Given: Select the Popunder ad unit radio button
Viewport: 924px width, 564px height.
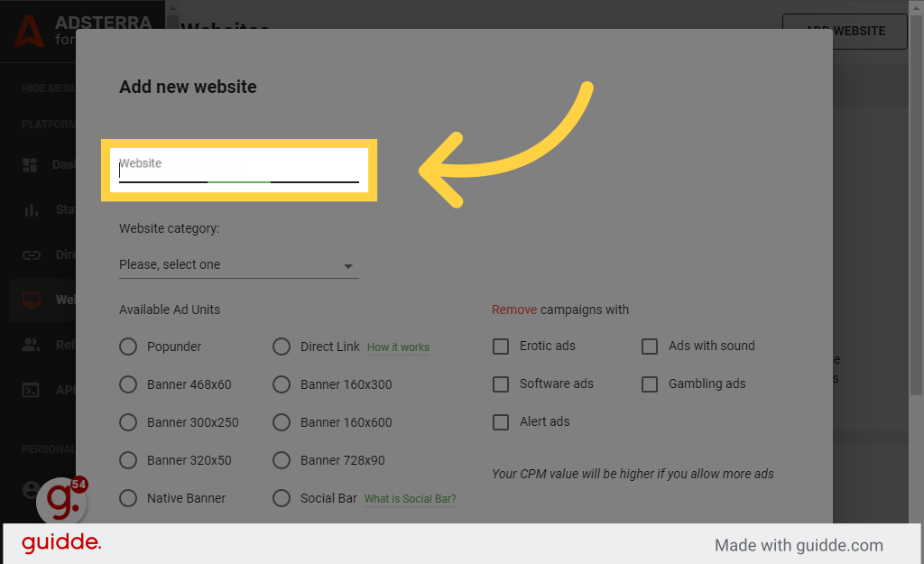Looking at the screenshot, I should [x=128, y=347].
